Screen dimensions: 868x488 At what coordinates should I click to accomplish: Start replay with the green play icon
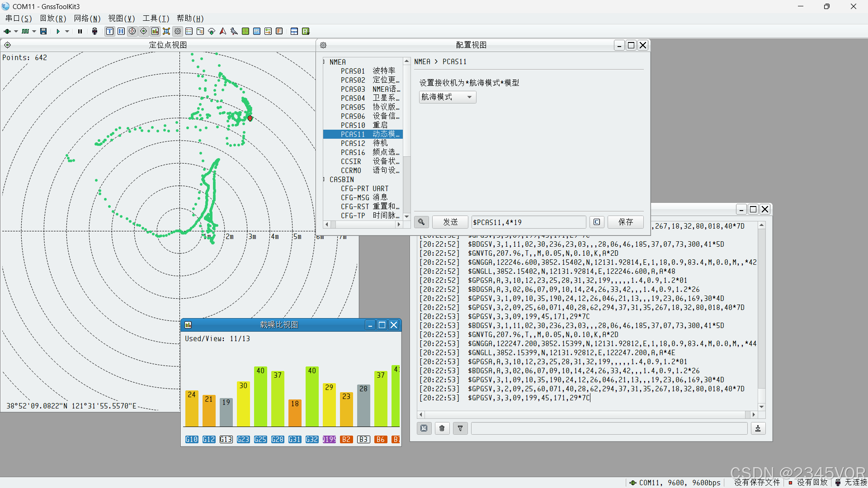coord(58,31)
